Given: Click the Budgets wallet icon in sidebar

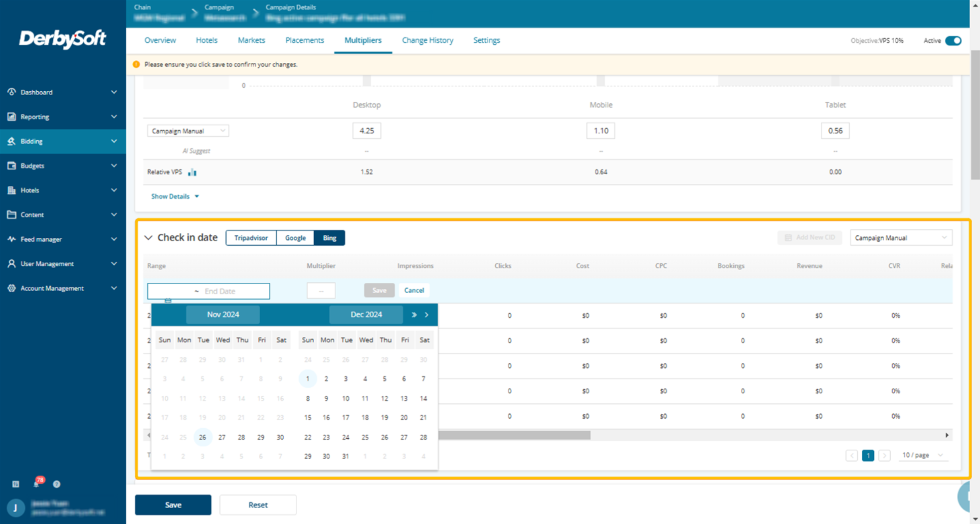Looking at the screenshot, I should (11, 166).
